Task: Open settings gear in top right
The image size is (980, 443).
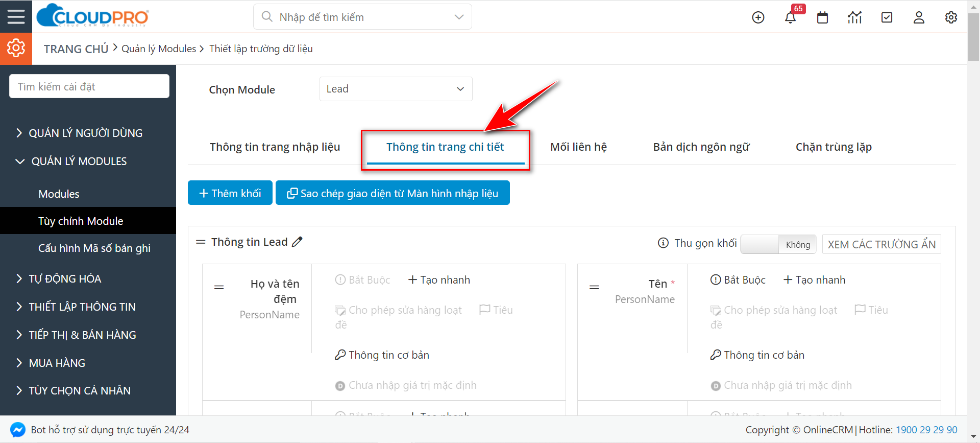Action: coord(951,17)
